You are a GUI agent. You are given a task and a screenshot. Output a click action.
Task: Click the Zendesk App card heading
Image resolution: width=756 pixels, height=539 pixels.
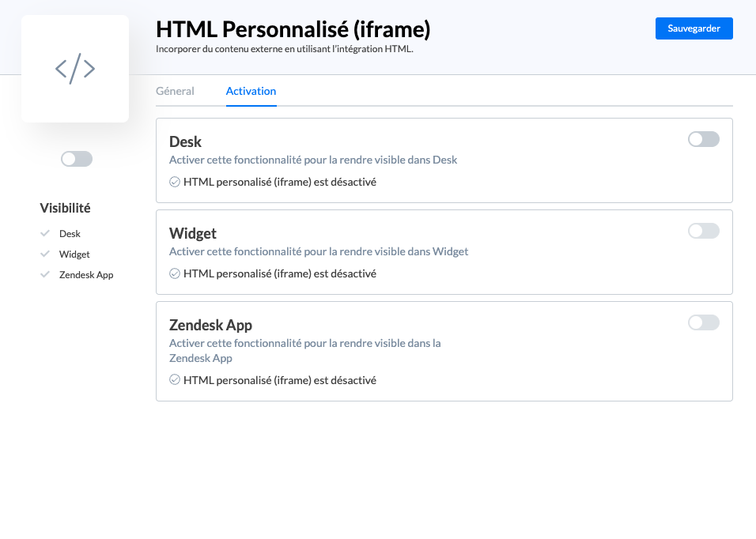click(x=210, y=326)
